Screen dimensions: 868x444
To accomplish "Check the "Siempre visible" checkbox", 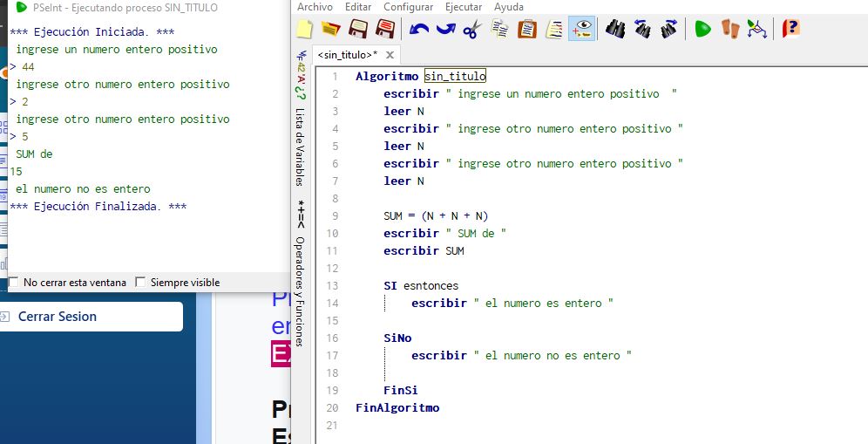I will [141, 283].
